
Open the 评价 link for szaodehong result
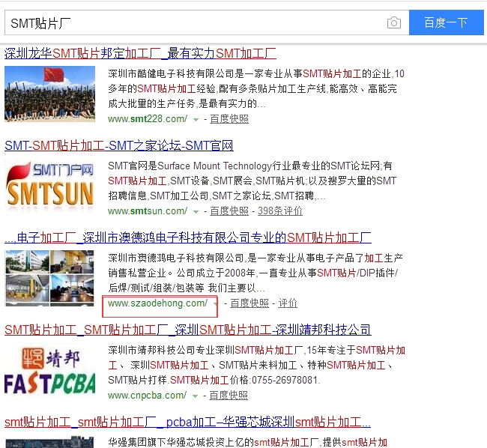coord(288,303)
